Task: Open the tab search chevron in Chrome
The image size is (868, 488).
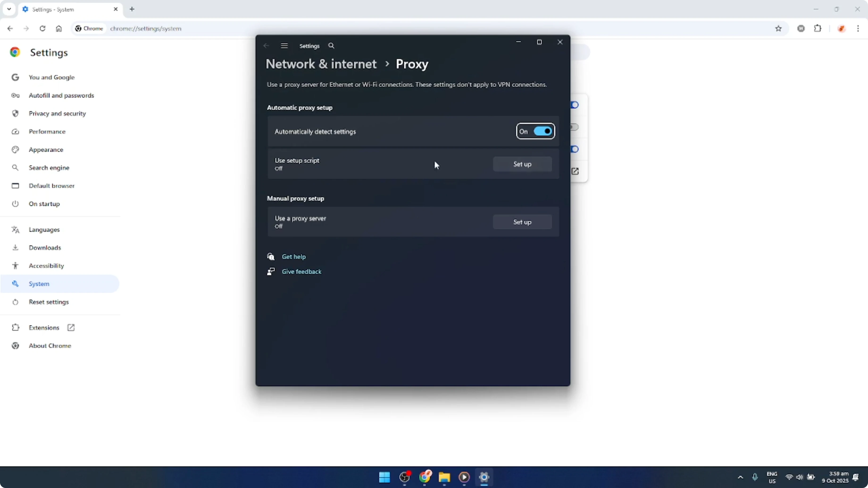Action: pos(9,9)
